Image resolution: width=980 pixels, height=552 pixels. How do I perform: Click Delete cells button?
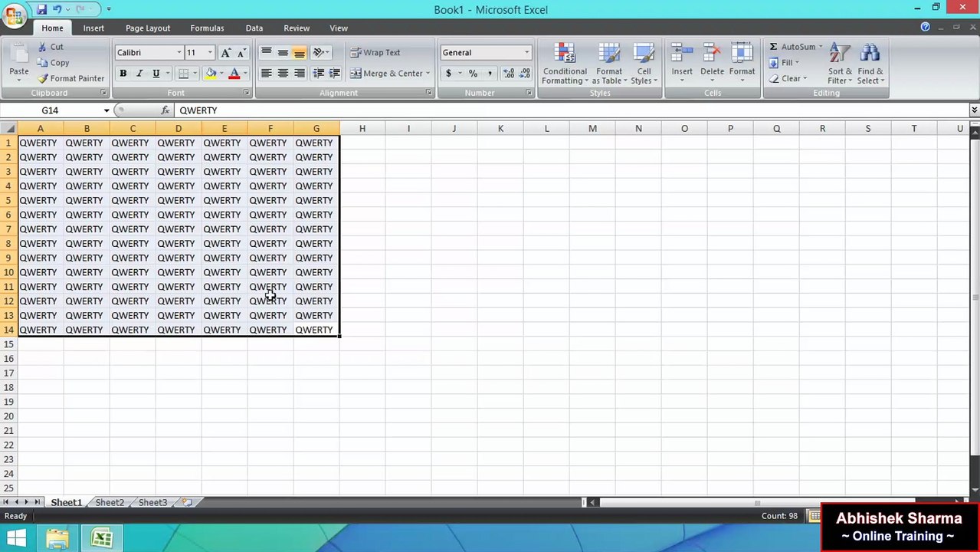[712, 64]
